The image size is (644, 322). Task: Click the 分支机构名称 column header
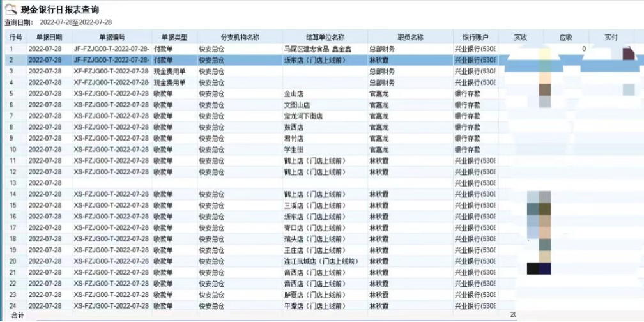click(240, 38)
